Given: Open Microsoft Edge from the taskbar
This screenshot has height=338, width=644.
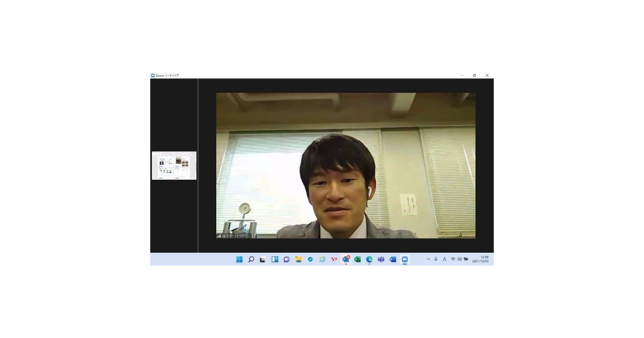Looking at the screenshot, I should (x=369, y=260).
